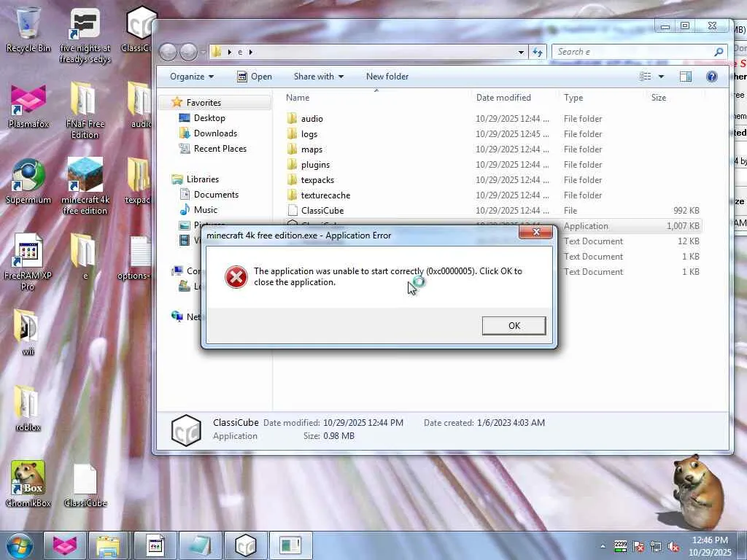This screenshot has width=747, height=560.
Task: Click OK in the Application Error dialog
Action: pyautogui.click(x=514, y=326)
